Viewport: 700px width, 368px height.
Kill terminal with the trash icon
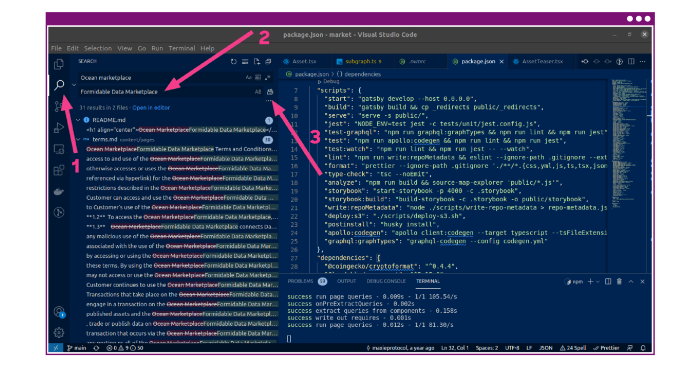619,281
